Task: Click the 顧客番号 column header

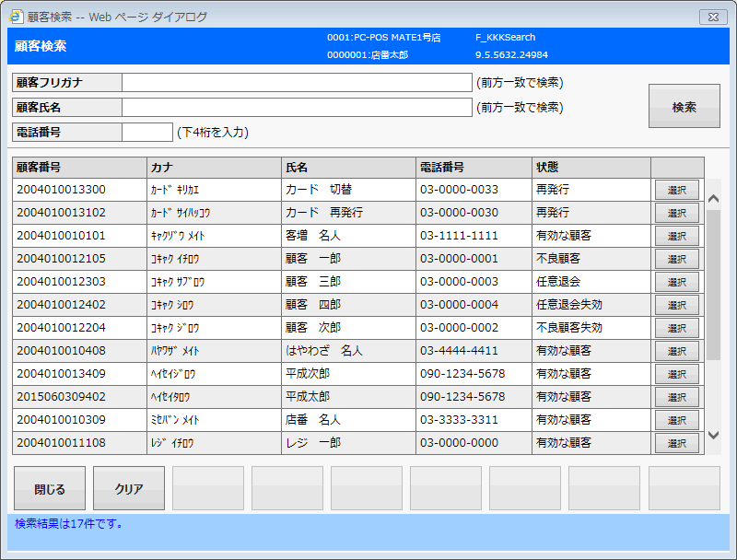Action: [79, 168]
